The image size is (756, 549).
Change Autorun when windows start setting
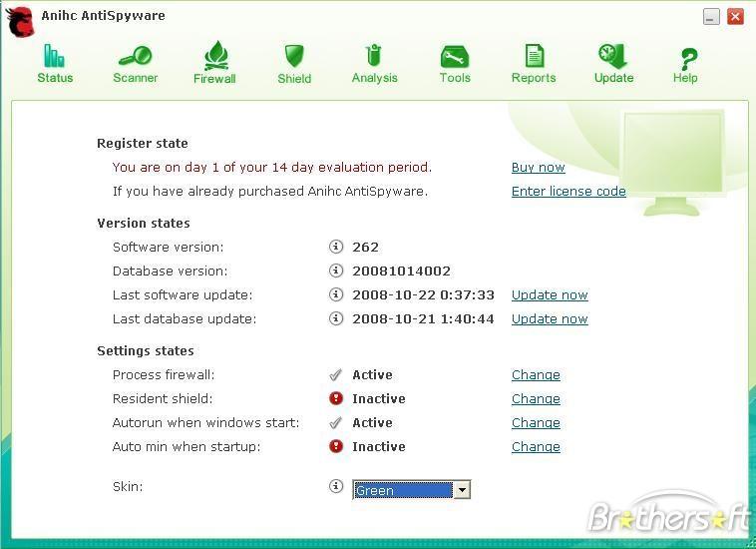click(536, 423)
